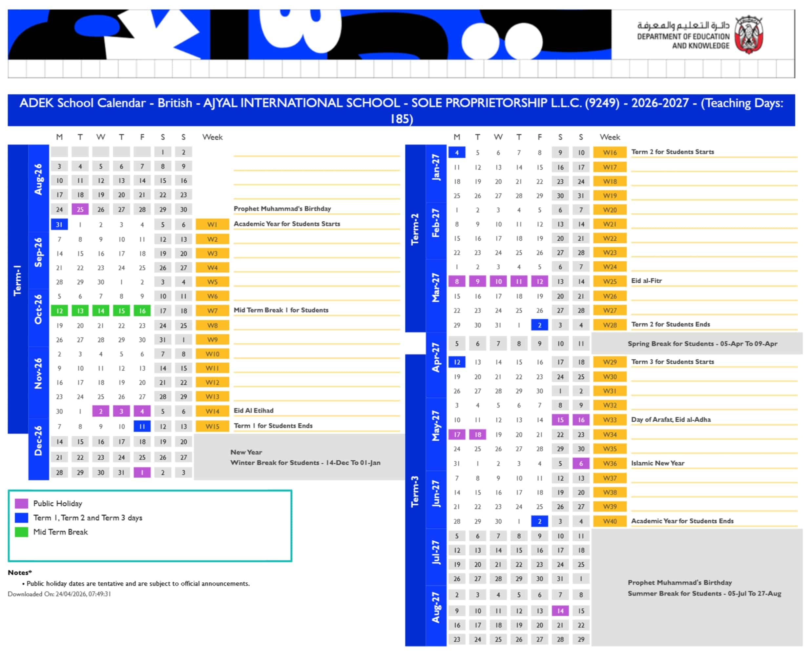Click the "Winter Break for Students" note
The height and width of the screenshot is (662, 812).
point(305,463)
